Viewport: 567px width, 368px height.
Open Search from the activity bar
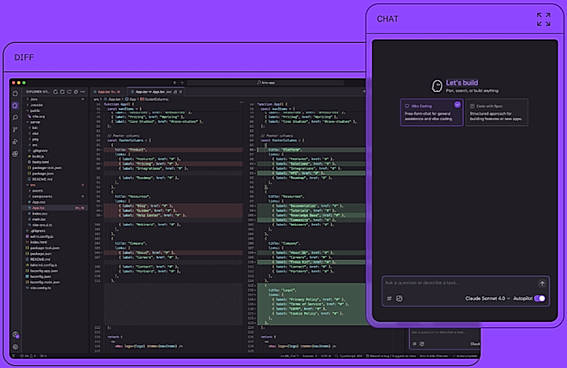tap(15, 117)
